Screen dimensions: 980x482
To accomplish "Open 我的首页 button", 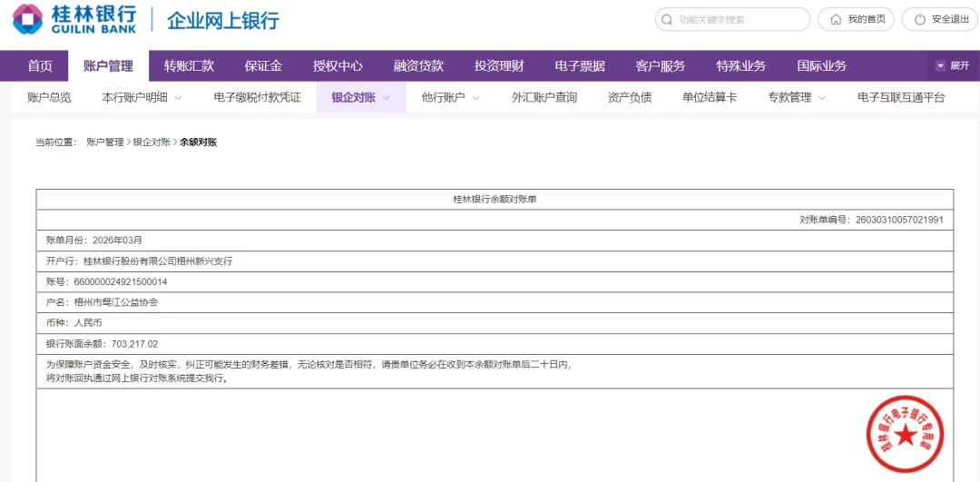I will (857, 19).
